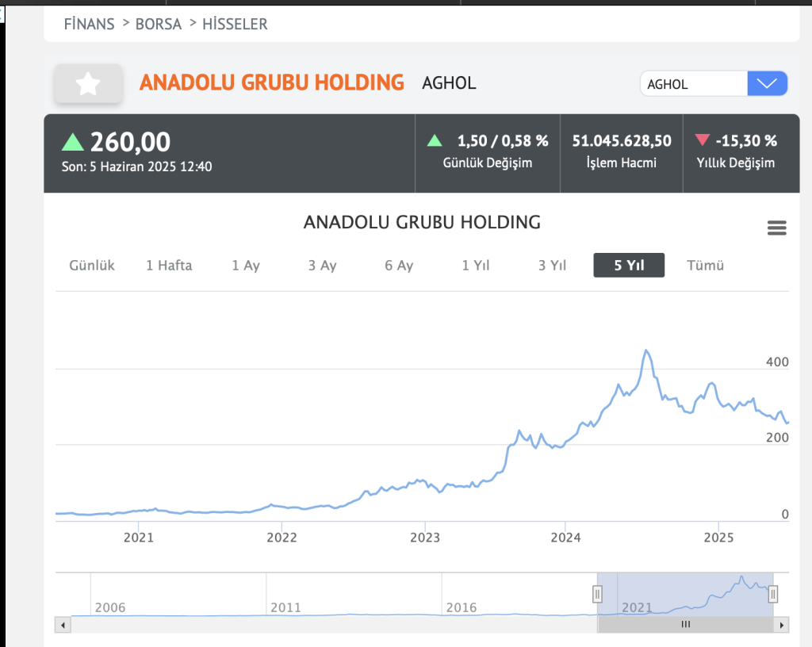Screen dimensions: 812x647
Task: Open the AGHOL stock dropdown arrow
Action: click(x=767, y=83)
